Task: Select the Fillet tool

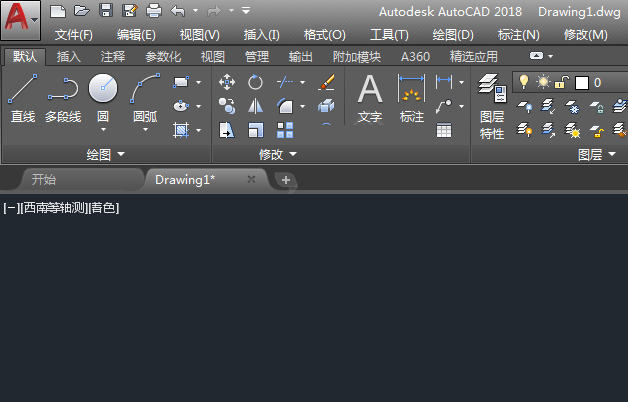Action: 285,106
